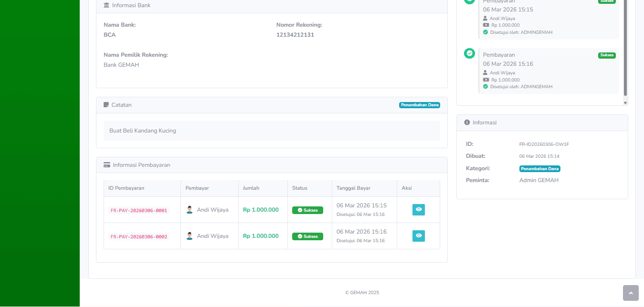View details of payment FR-PAY-20260306-0001
This screenshot has height=307, width=644.
[418, 210]
